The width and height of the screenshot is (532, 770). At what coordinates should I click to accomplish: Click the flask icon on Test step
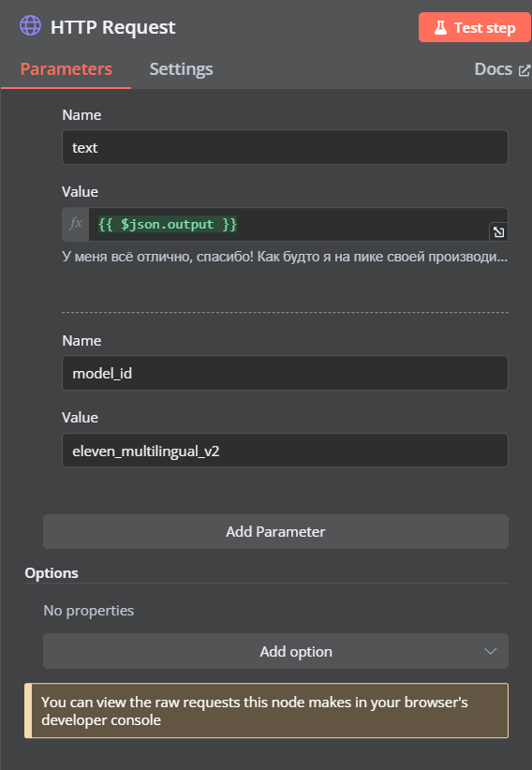[x=440, y=28]
